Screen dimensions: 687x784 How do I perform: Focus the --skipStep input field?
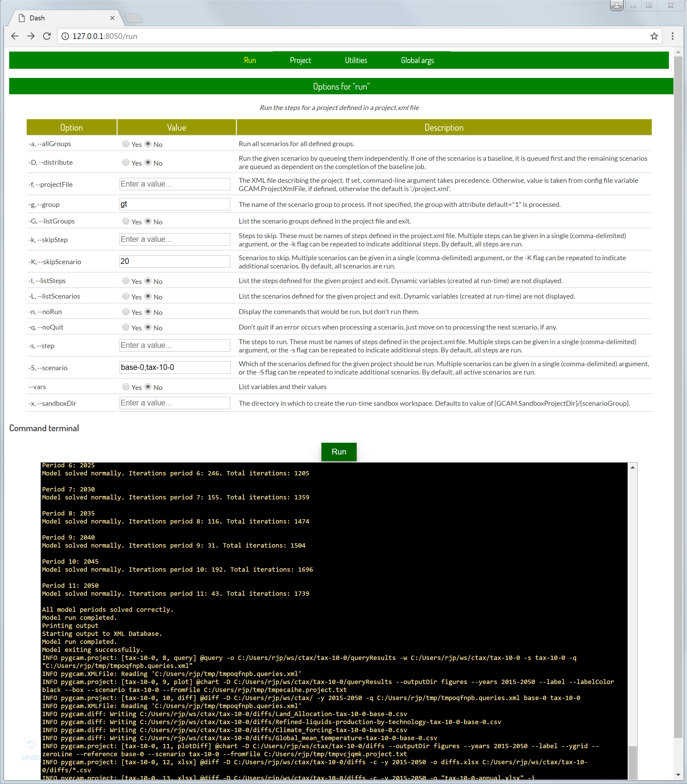[x=175, y=240]
